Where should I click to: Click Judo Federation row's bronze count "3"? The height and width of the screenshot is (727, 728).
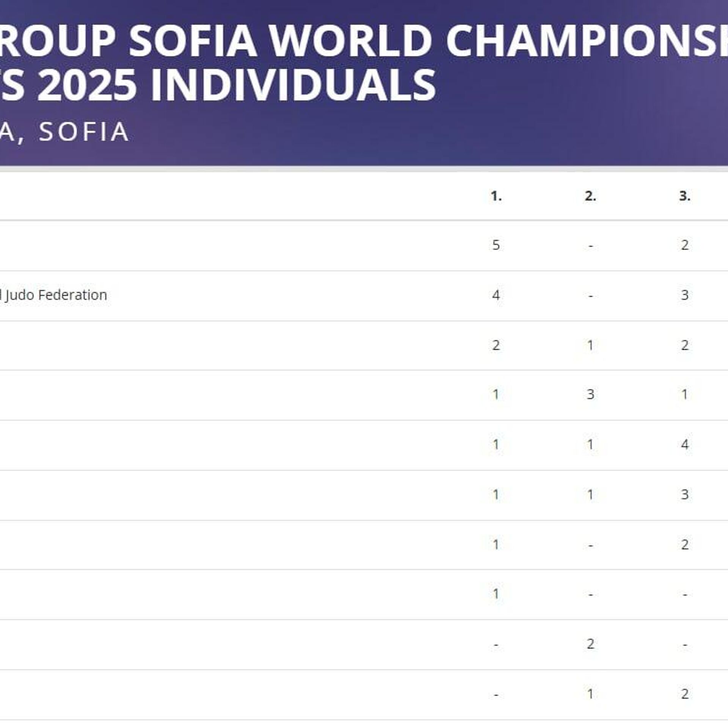coord(684,295)
